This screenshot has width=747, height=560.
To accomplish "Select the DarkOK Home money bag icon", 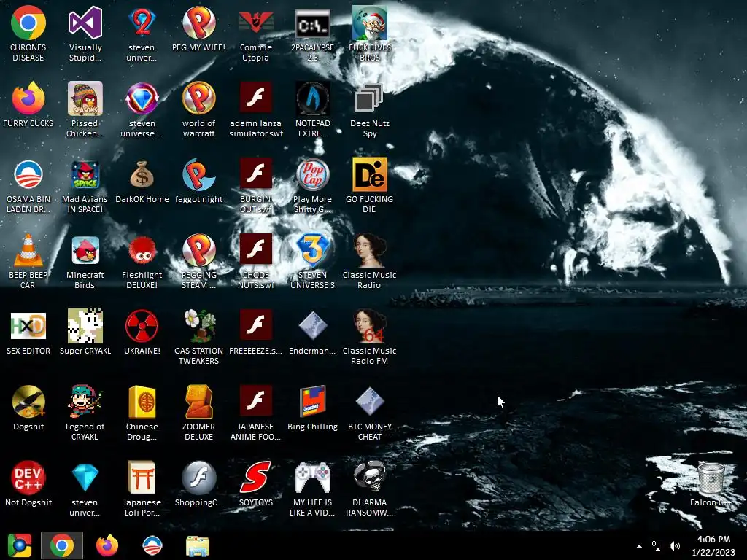I will click(x=142, y=175).
